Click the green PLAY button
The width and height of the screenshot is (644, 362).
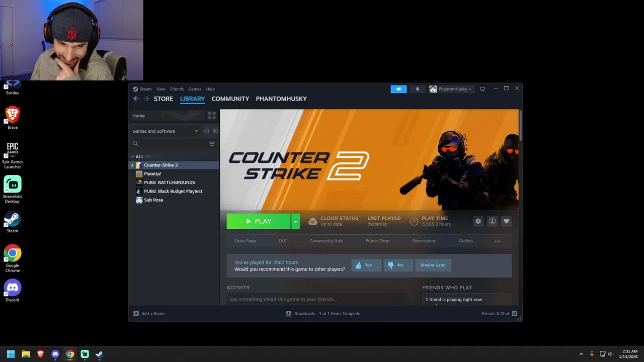(259, 221)
